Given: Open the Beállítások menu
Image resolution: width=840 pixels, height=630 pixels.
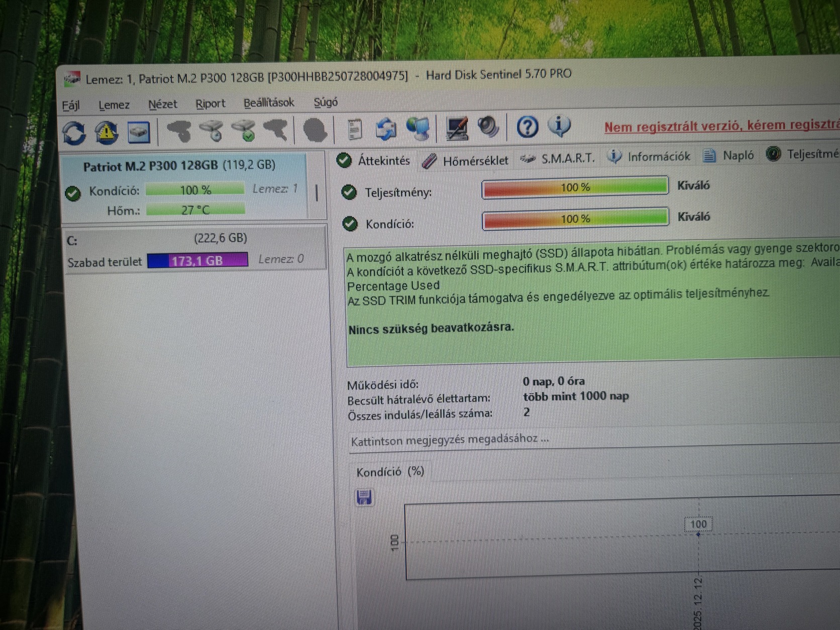Looking at the screenshot, I should pyautogui.click(x=269, y=102).
